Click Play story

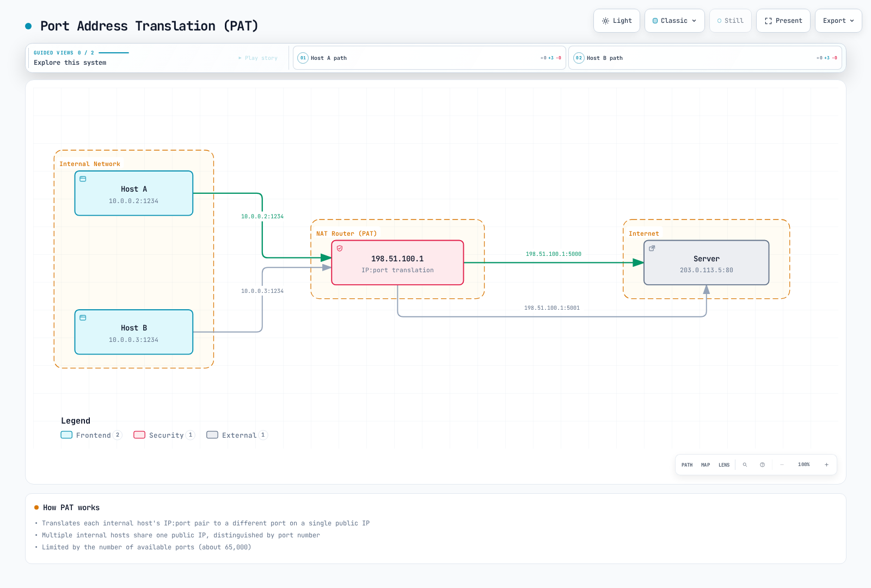[258, 58]
